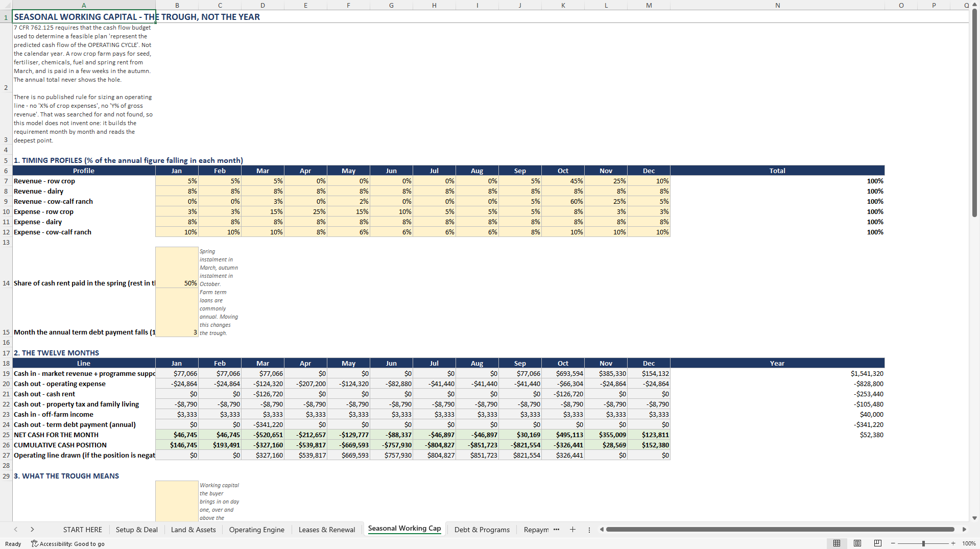Click the horizontal scrollbar thumb

(780, 529)
